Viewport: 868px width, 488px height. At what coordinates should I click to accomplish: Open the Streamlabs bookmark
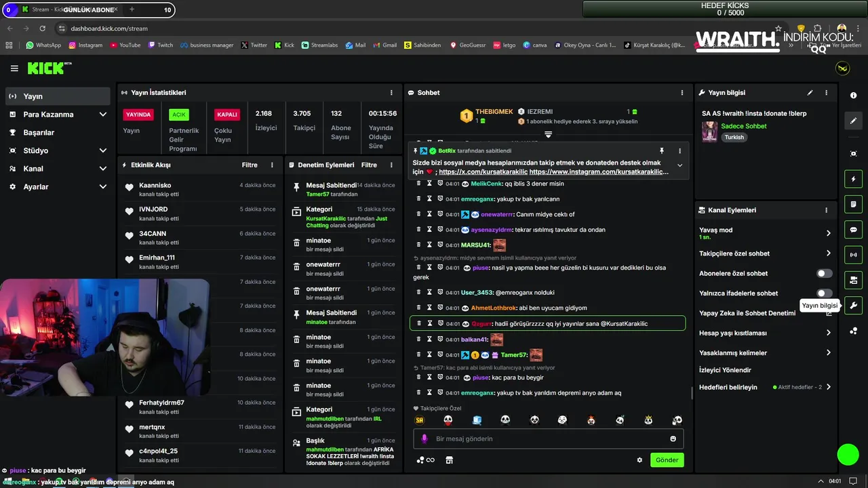click(319, 45)
